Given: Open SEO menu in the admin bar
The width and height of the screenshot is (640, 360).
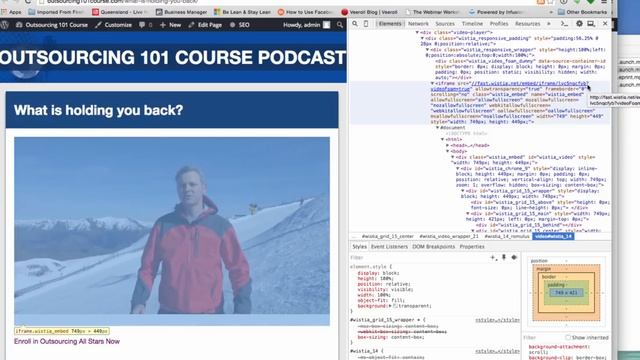Looking at the screenshot, I should click(240, 25).
